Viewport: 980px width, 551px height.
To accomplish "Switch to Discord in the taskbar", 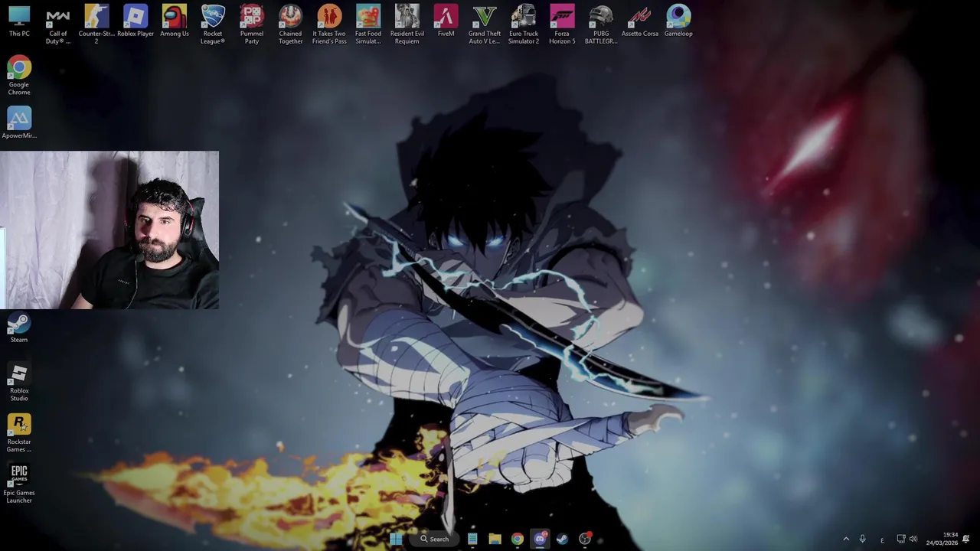I will 540,539.
